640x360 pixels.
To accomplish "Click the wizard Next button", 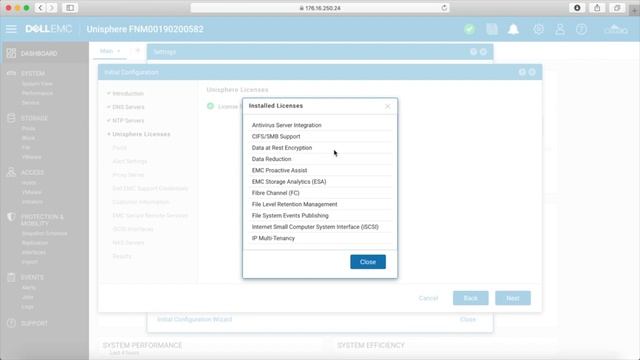I will [x=513, y=298].
